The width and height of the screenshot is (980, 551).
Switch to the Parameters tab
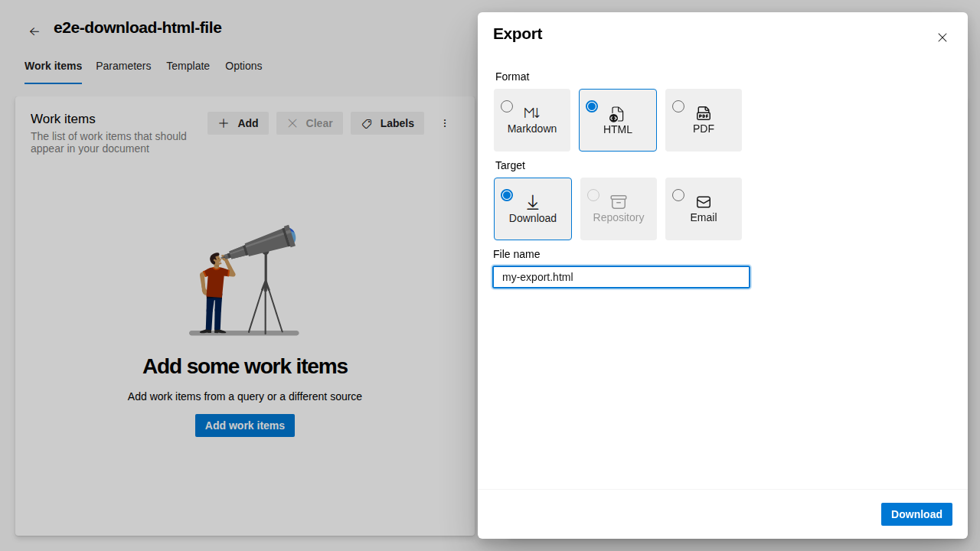pyautogui.click(x=123, y=66)
